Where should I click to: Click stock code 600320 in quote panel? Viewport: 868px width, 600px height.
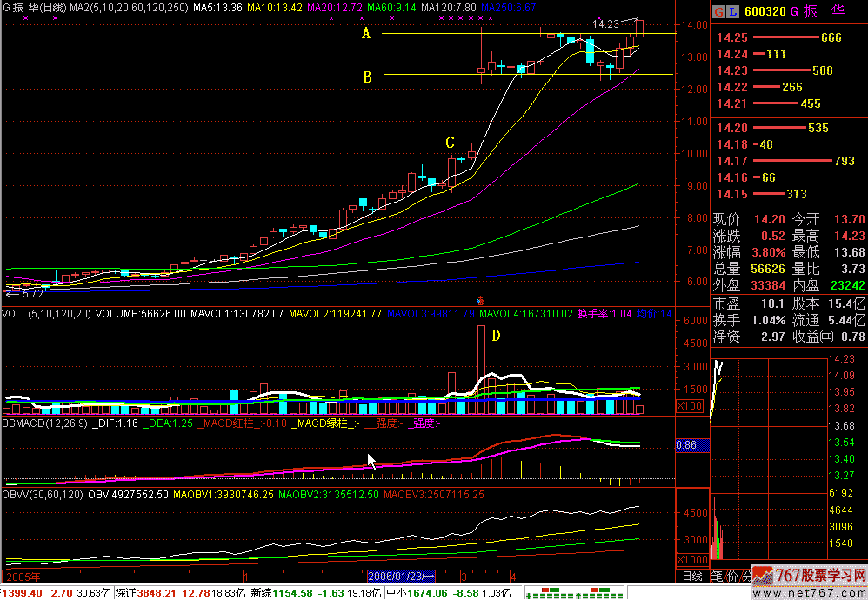tap(770, 12)
